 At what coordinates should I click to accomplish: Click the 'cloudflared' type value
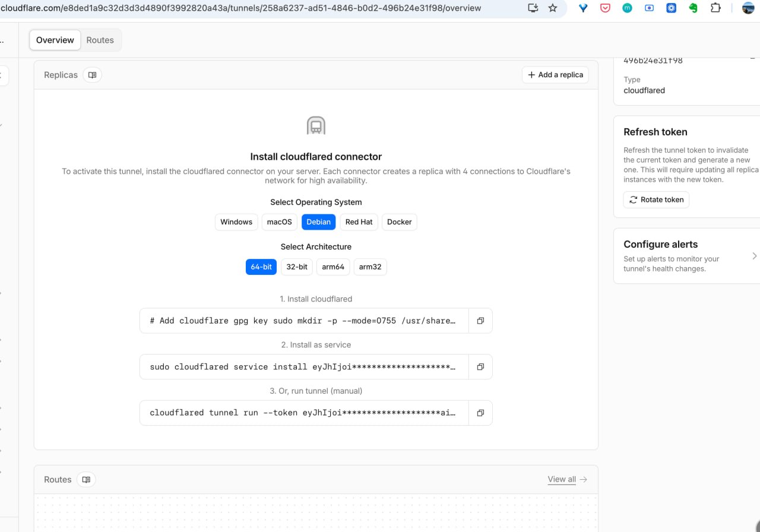pos(644,90)
